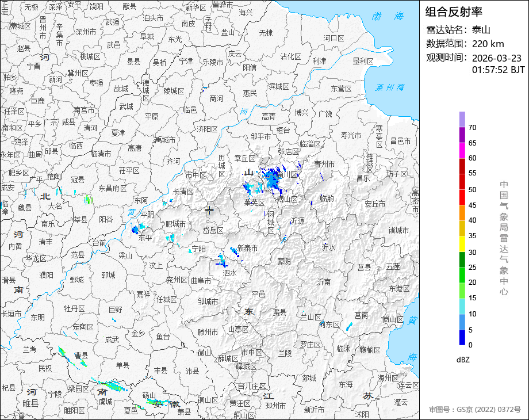Click the 滕州市 map label

(x=208, y=332)
